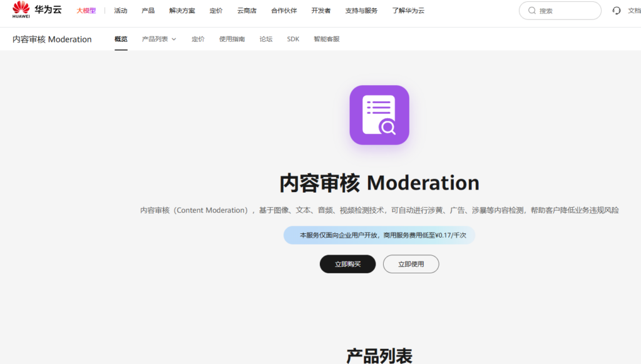The width and height of the screenshot is (641, 364).
Task: Click the Huawei Cloud logo
Action: (x=37, y=11)
